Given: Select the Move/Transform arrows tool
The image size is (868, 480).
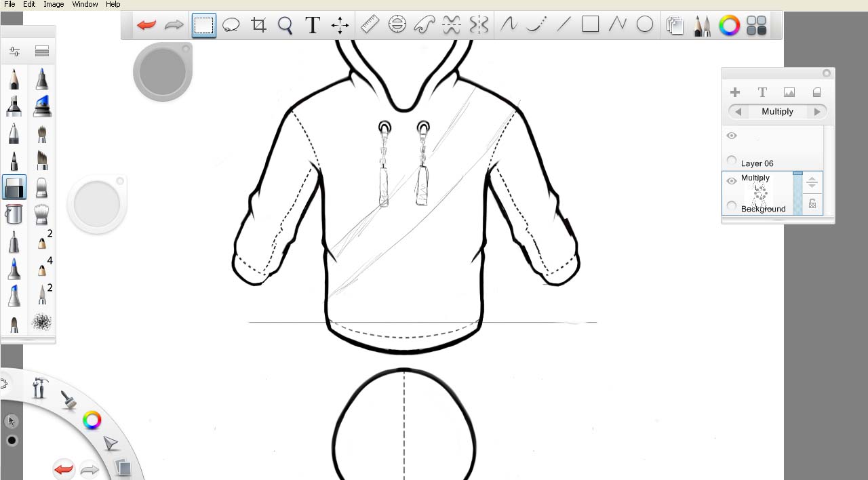Looking at the screenshot, I should [x=340, y=26].
